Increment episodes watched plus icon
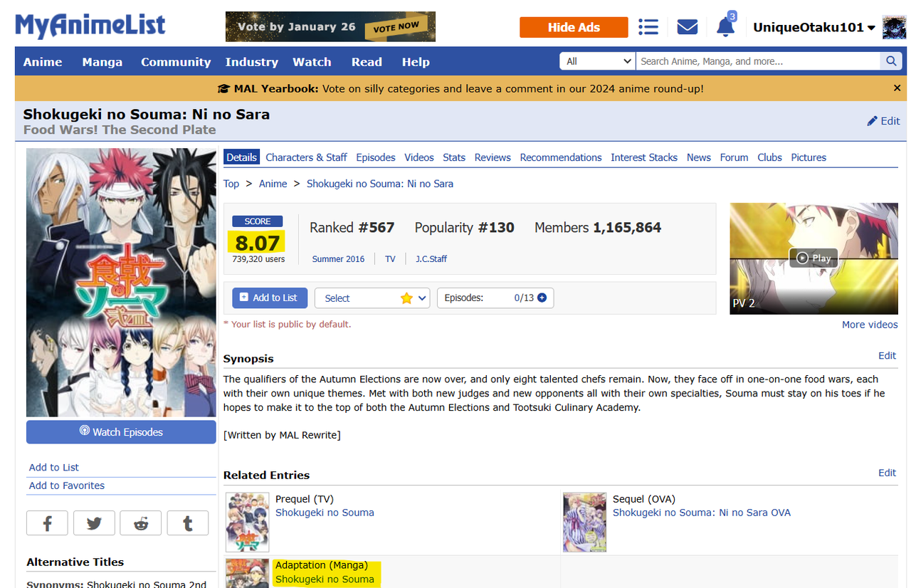This screenshot has height=588, width=911. (x=542, y=298)
